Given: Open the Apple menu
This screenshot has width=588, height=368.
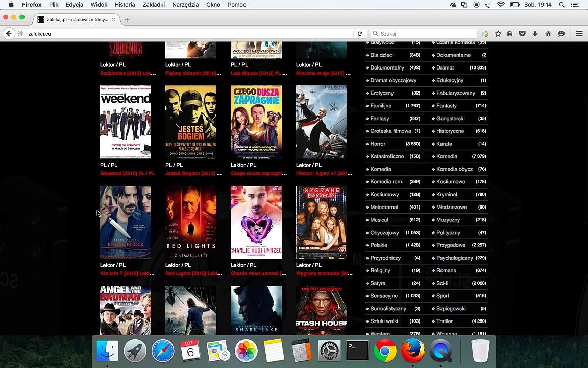Looking at the screenshot, I should click(11, 5).
